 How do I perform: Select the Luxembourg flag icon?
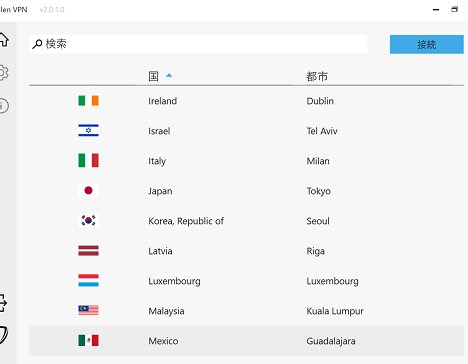(88, 280)
